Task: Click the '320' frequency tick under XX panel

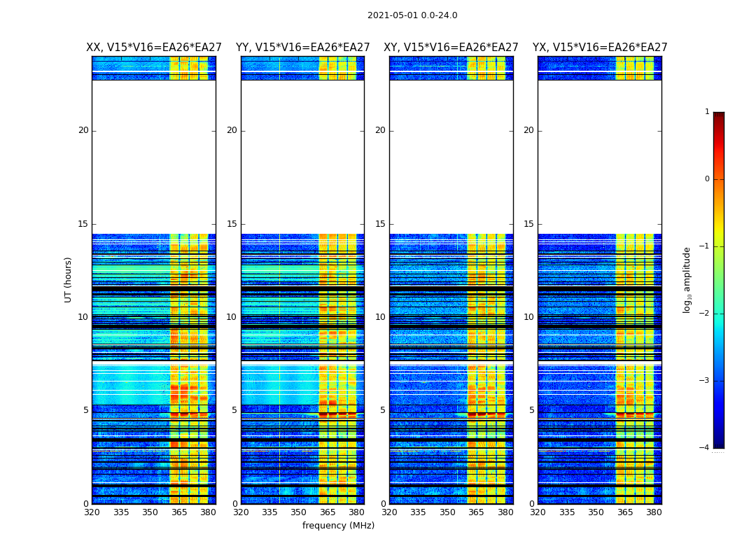Action: coord(92,512)
